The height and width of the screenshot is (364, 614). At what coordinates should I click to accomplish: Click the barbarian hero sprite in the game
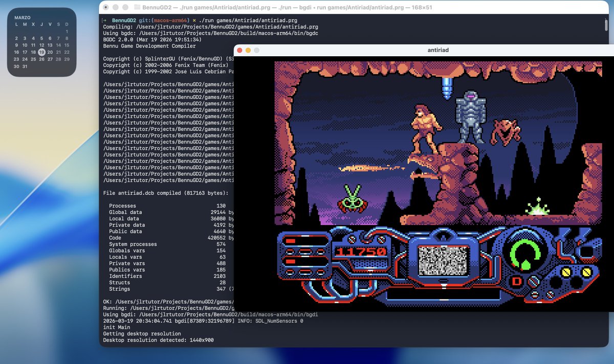click(427, 128)
